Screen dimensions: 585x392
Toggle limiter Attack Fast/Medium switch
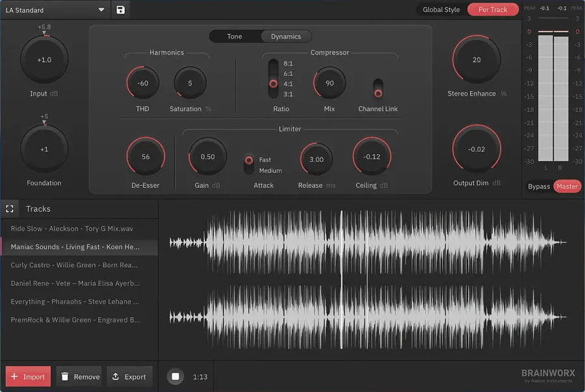pos(249,164)
